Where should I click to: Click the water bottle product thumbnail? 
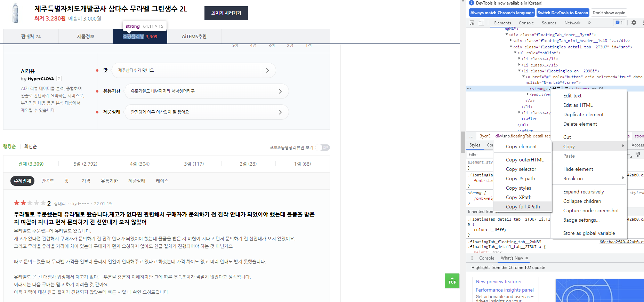coord(15,13)
